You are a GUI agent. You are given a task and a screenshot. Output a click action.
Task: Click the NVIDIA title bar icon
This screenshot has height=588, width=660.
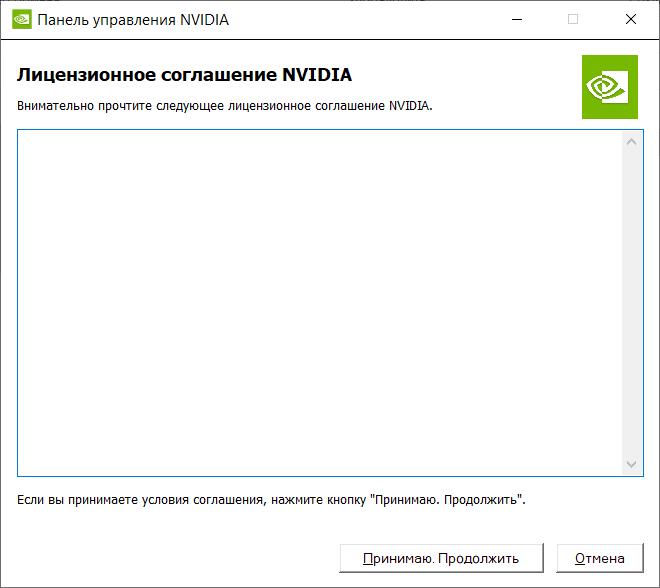click(21, 20)
